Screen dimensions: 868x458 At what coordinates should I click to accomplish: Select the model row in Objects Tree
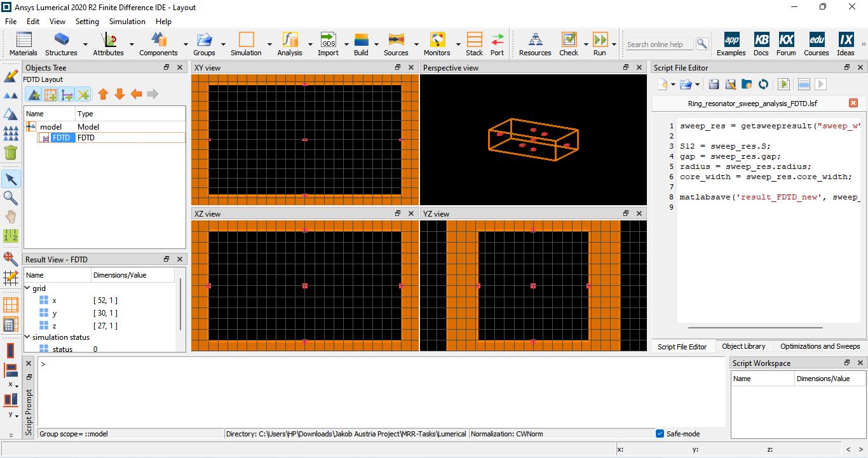tap(105, 126)
